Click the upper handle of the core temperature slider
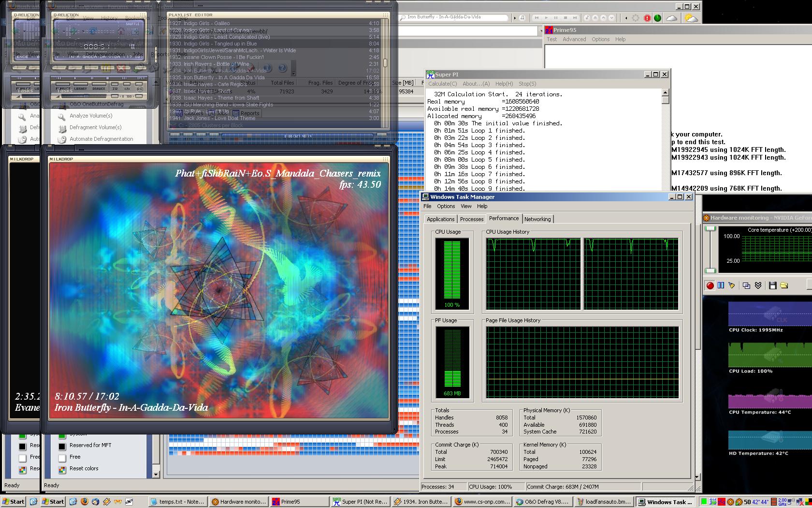812x508 pixels. click(710, 228)
